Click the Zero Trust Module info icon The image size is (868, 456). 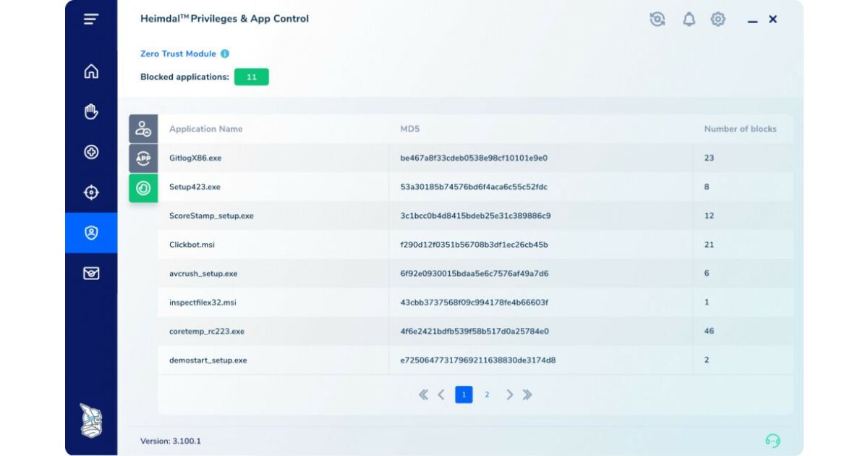225,54
